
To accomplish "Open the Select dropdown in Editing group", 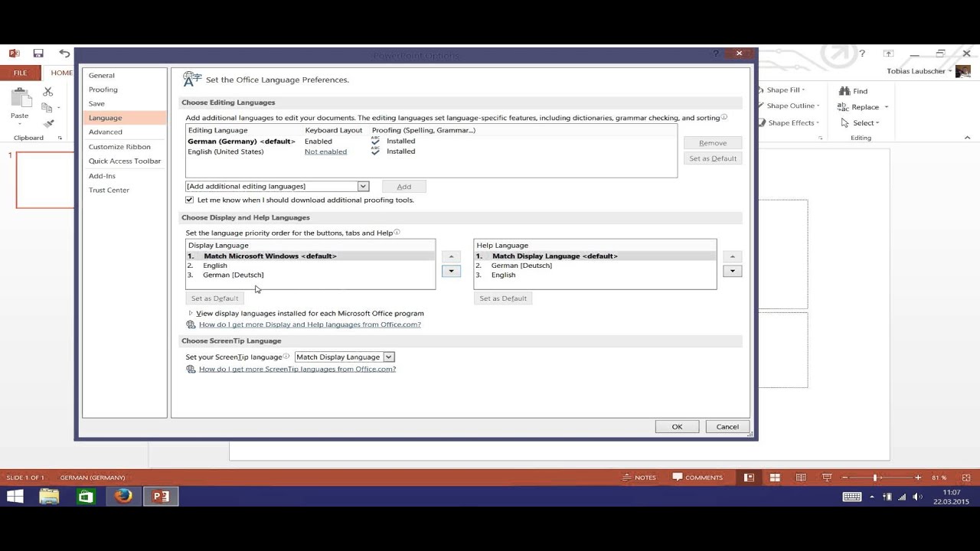I will 859,122.
